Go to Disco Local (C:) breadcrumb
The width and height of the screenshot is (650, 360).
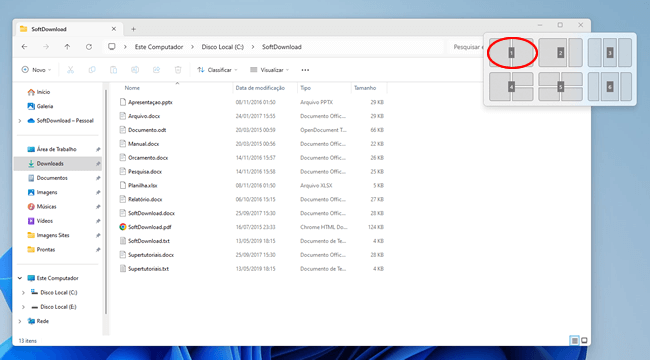point(223,47)
